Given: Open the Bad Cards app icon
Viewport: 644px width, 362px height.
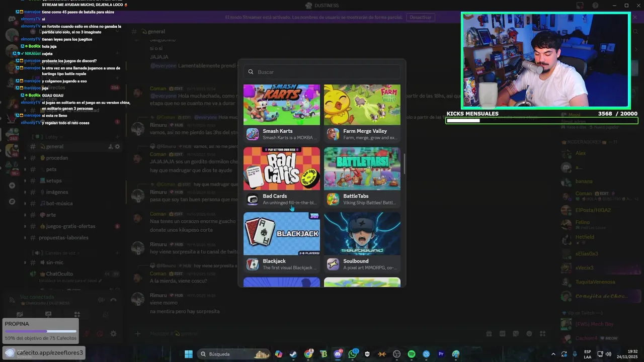Looking at the screenshot, I should point(252,199).
